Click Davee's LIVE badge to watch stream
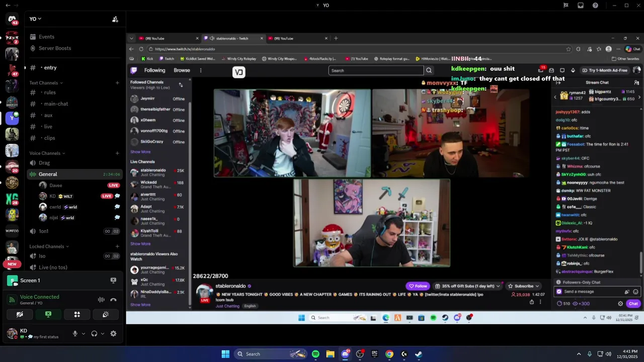644x362 pixels. [x=114, y=186]
